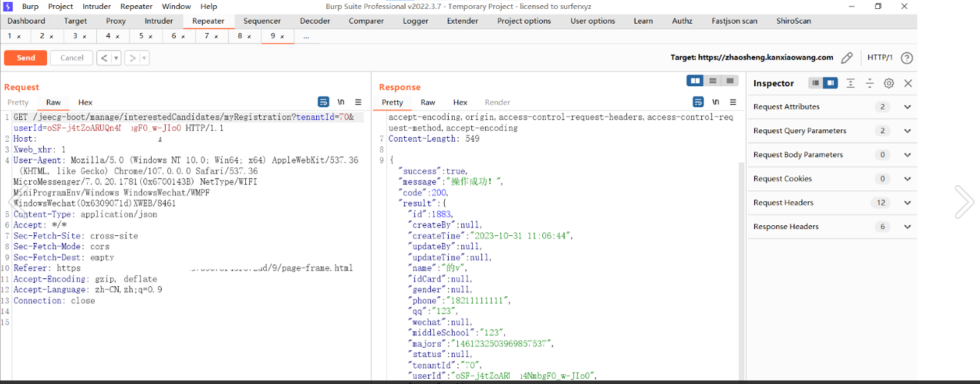980x384 pixels.
Task: Open help via the question mark icon
Action: coord(907,58)
